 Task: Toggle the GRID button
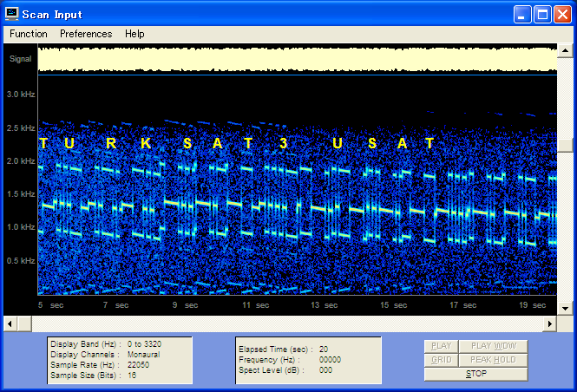pyautogui.click(x=442, y=360)
